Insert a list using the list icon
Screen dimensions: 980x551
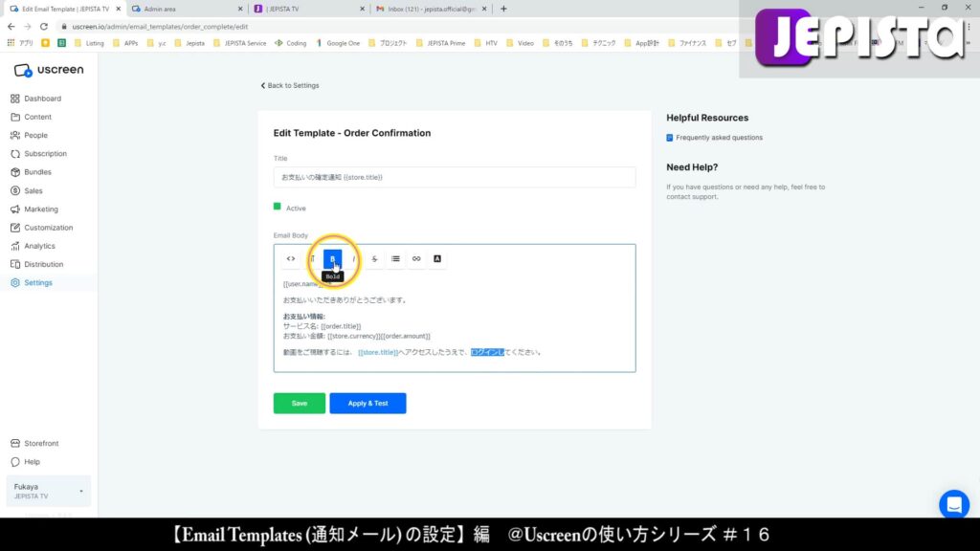[x=395, y=258]
